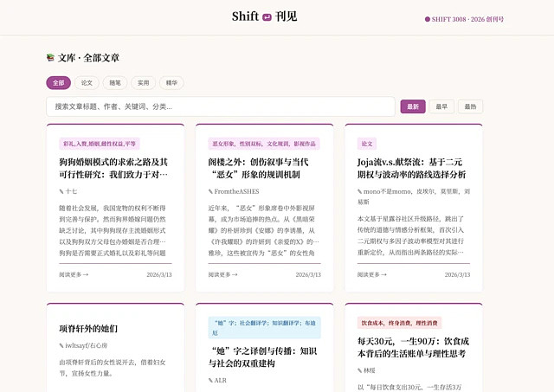Open the "她"字之译创与传播 article title
The width and height of the screenshot is (554, 392).
[262, 357]
